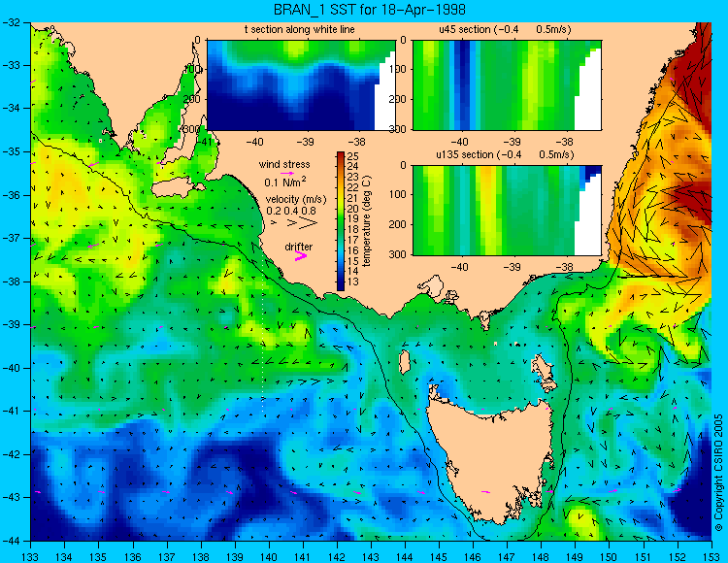728x563 pixels.
Task: Click the longitude label 133 on bottom axis
Action: (x=31, y=557)
